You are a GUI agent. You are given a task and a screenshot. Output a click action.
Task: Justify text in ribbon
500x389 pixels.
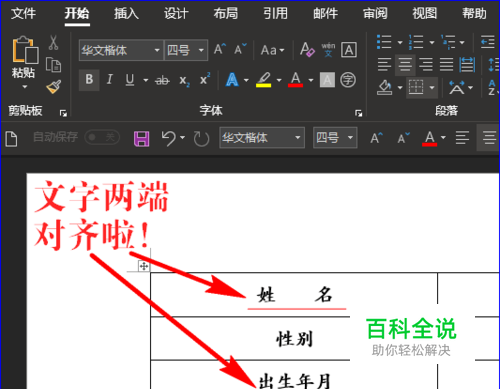point(446,65)
